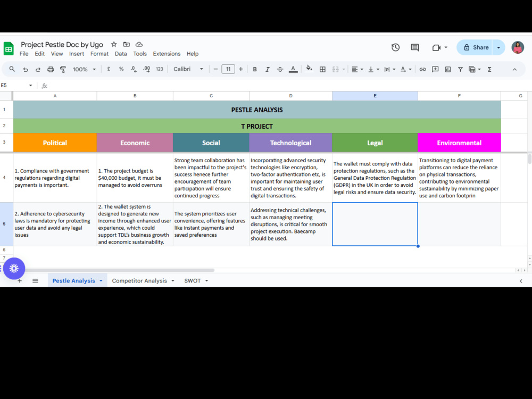Undo the last action
Viewport: 532px width, 399px height.
pos(26,69)
